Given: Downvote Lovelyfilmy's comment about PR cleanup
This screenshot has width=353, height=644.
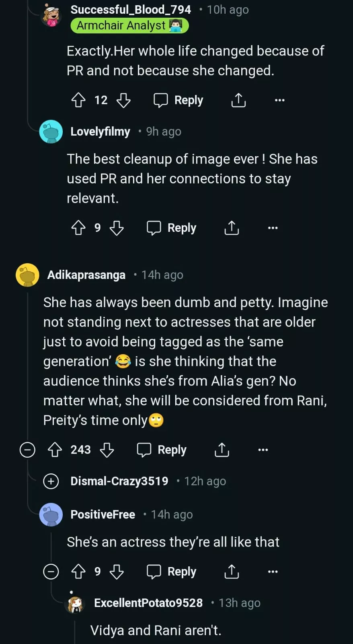Looking at the screenshot, I should tap(117, 228).
